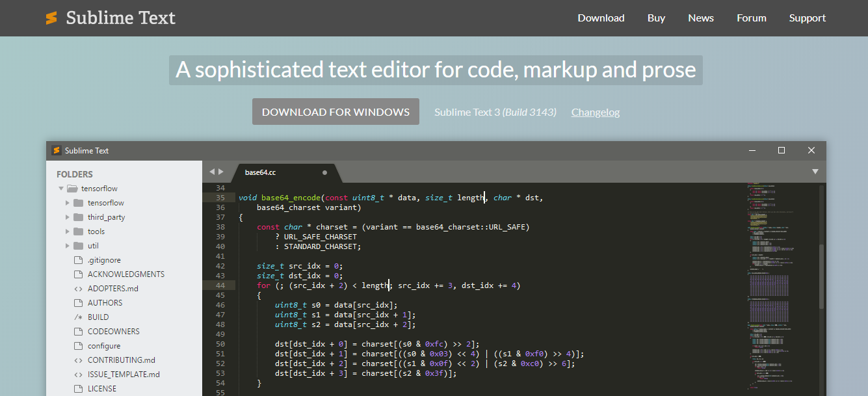Open the Buy page
Screen dimensions: 868x396
[x=656, y=18]
